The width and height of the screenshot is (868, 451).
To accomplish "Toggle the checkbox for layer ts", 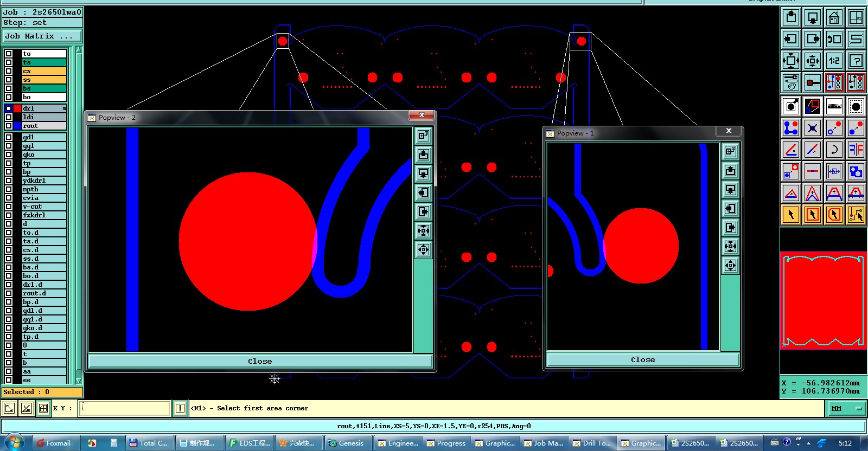I will click(9, 62).
